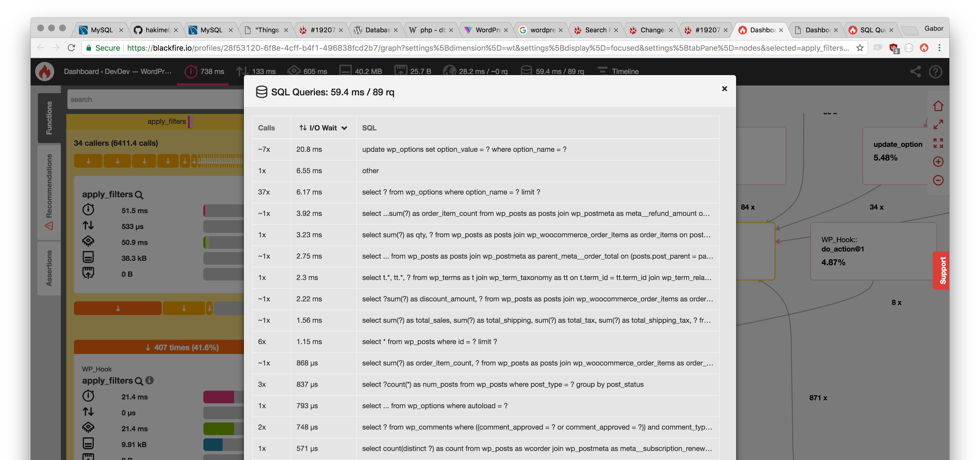Image resolution: width=980 pixels, height=460 pixels.
Task: Switch to the Functions side tab
Action: [x=49, y=118]
